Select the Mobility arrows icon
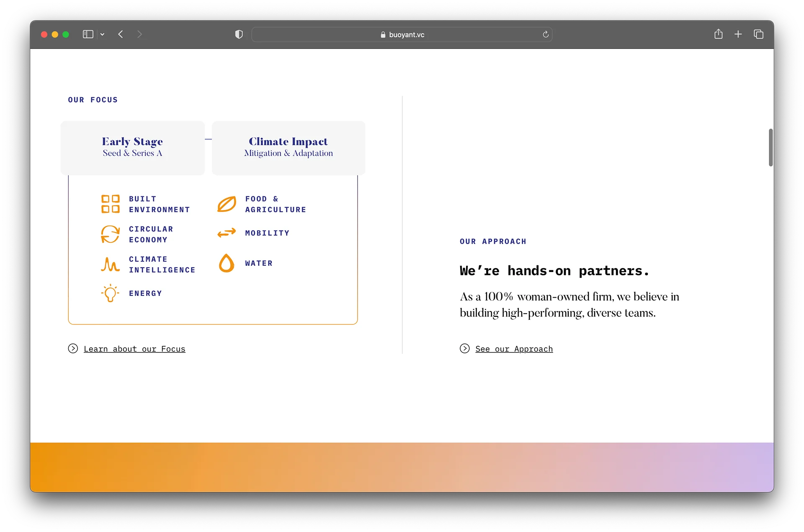The width and height of the screenshot is (804, 532). 227,233
